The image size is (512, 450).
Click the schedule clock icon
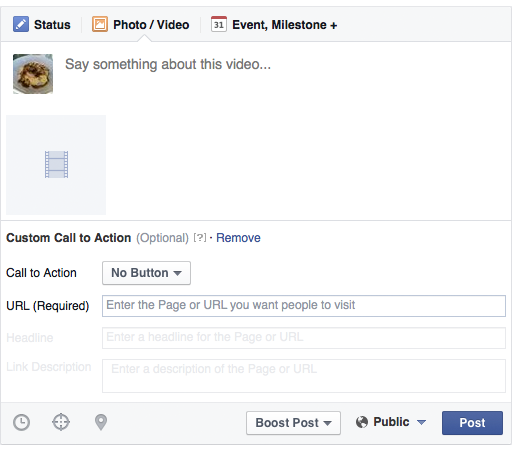21,422
